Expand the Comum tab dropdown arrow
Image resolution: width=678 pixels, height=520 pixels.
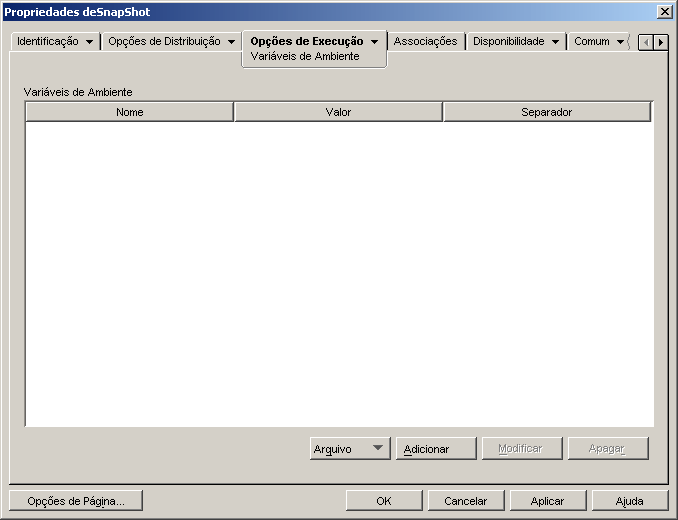tap(620, 42)
